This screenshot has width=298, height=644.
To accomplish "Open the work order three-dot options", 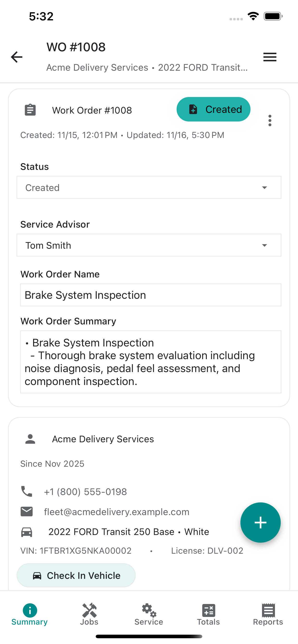I will tap(270, 121).
